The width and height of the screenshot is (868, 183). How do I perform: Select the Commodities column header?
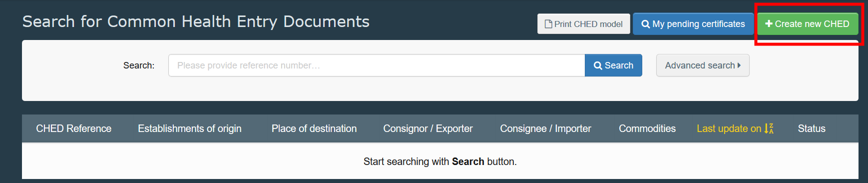[x=647, y=128]
